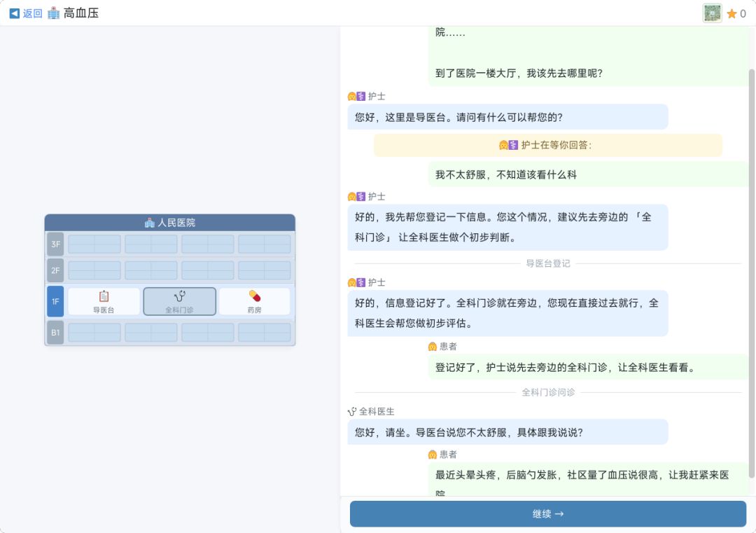Click the 导医台 clipboard icon

104,296
